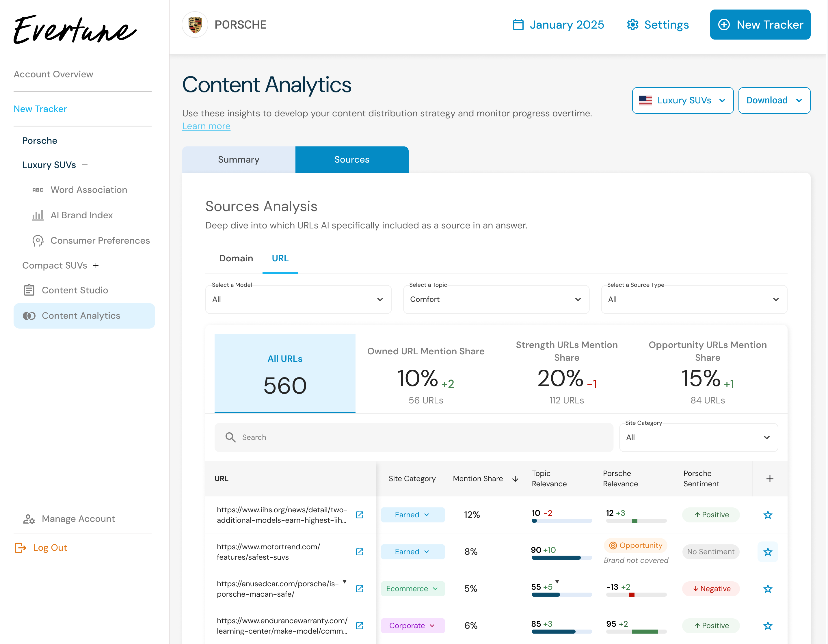This screenshot has width=828, height=644.
Task: Open the iihs.org URL external link icon
Action: click(359, 515)
